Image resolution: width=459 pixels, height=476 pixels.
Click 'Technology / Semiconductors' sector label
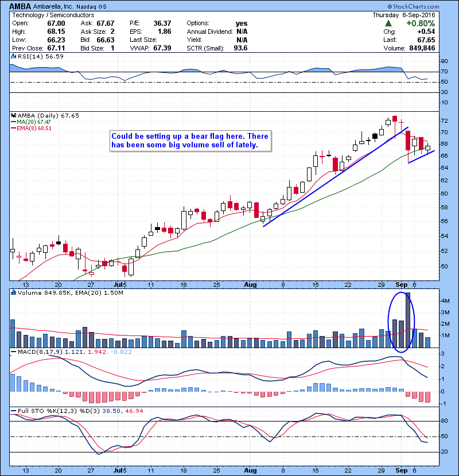click(53, 15)
